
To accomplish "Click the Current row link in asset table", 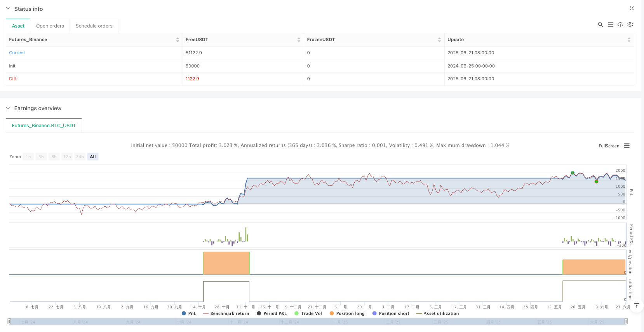I will (x=17, y=53).
